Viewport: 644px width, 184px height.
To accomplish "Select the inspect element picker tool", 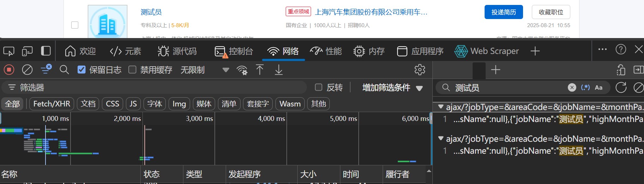I will [9, 51].
